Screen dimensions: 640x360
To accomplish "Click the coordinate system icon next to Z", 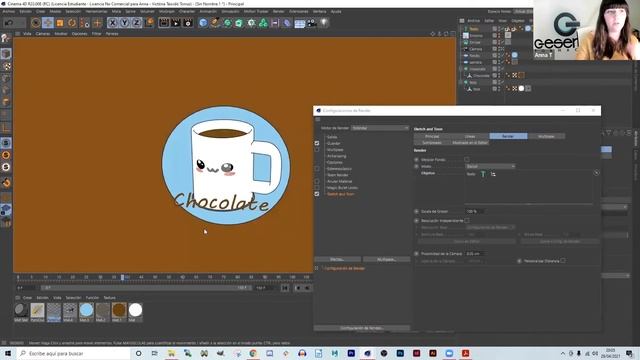I will [149, 23].
